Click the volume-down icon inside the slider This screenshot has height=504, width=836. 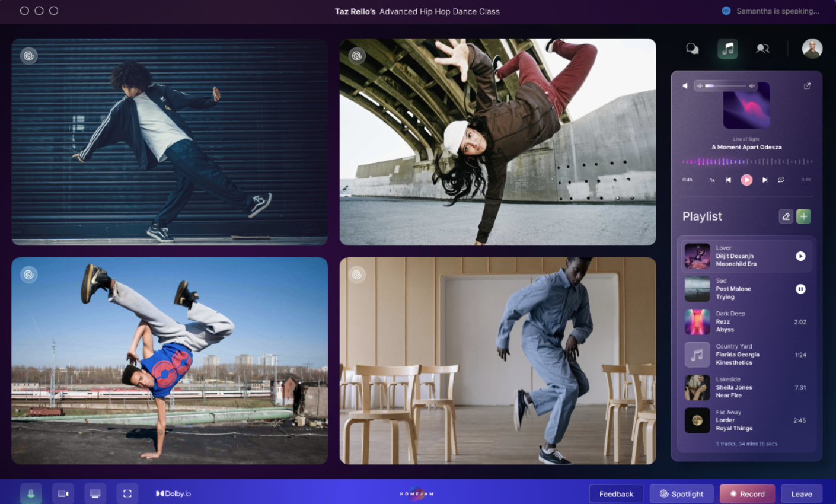click(x=700, y=86)
